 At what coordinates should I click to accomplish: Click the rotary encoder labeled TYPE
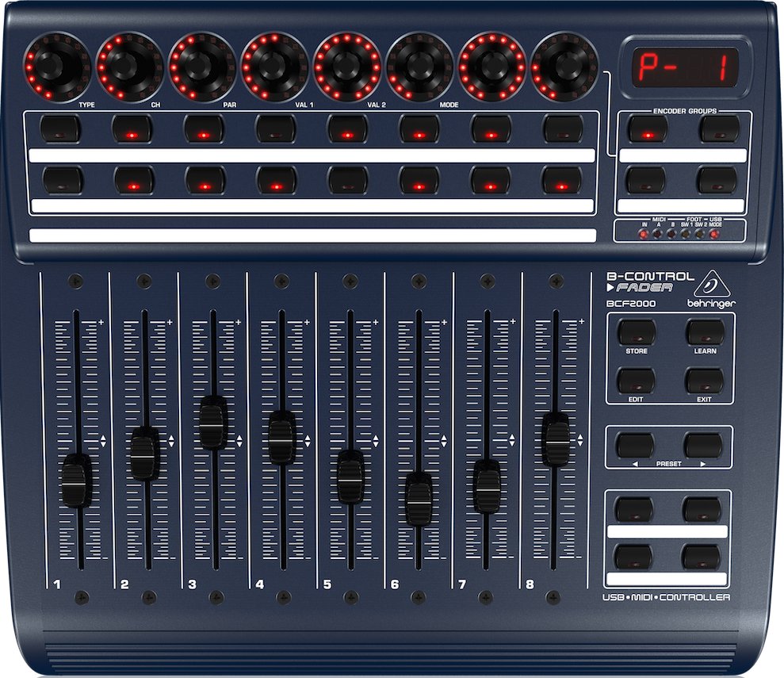(x=57, y=67)
